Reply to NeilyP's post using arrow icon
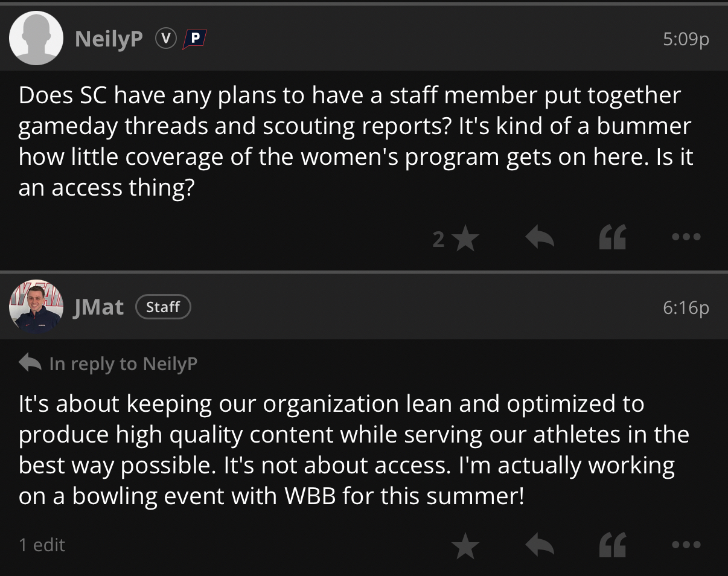728x576 pixels. [540, 238]
